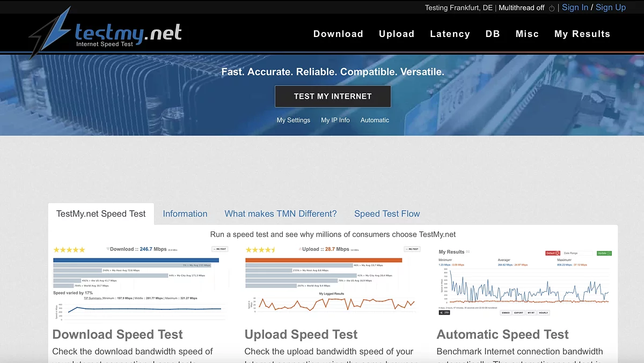The height and width of the screenshot is (363, 644).
Task: Click the upload results screenshot thumbnail
Action: tap(332, 279)
